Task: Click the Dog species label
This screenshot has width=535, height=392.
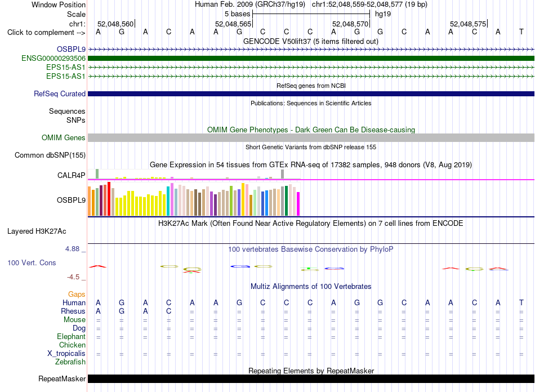Action: [x=79, y=328]
